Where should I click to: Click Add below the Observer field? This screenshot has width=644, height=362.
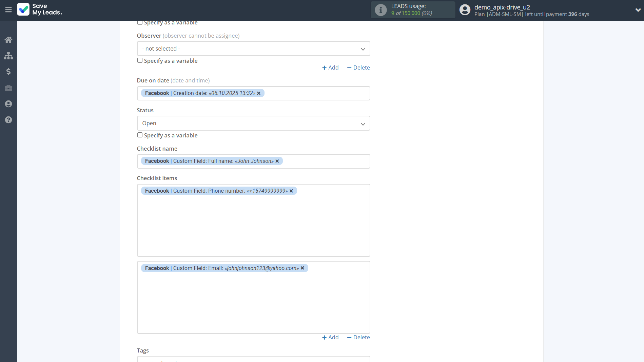[330, 68]
